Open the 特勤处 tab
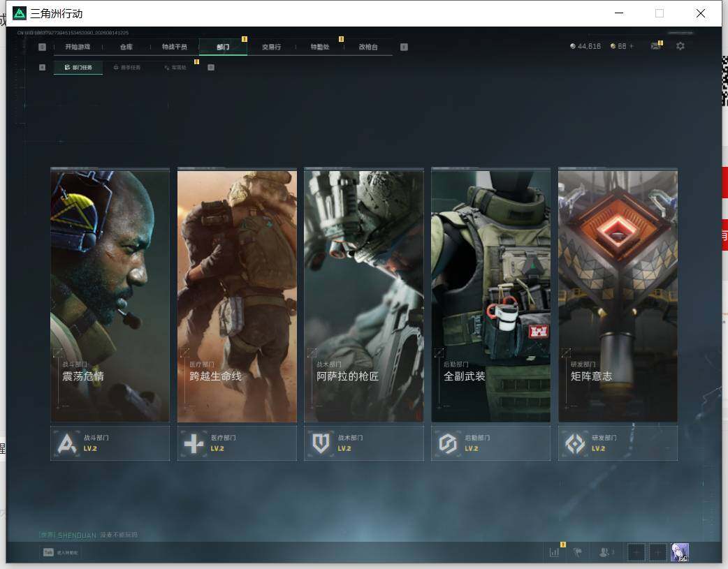728x569 pixels. 320,47
